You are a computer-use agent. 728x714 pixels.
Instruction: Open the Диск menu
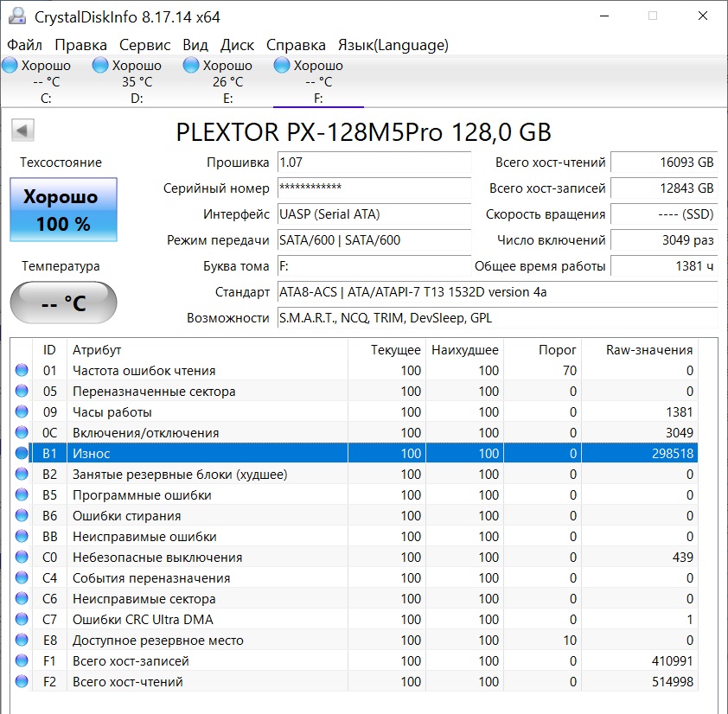click(x=237, y=45)
